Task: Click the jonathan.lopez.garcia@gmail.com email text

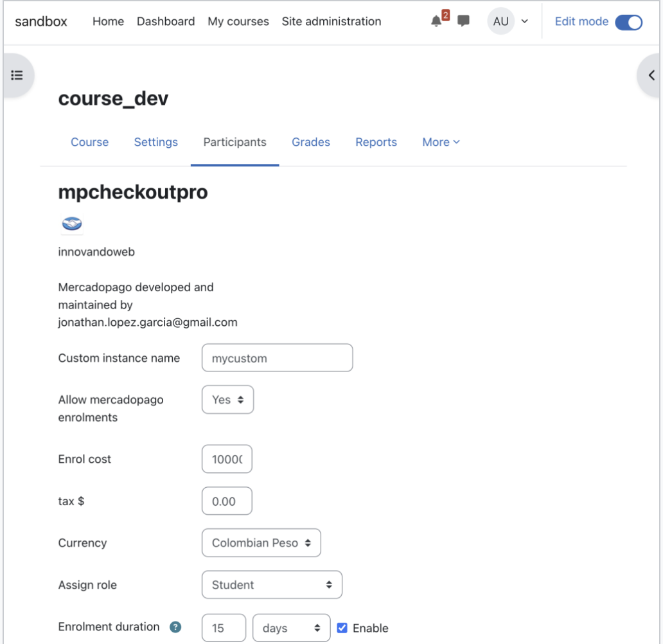Action: 148,323
